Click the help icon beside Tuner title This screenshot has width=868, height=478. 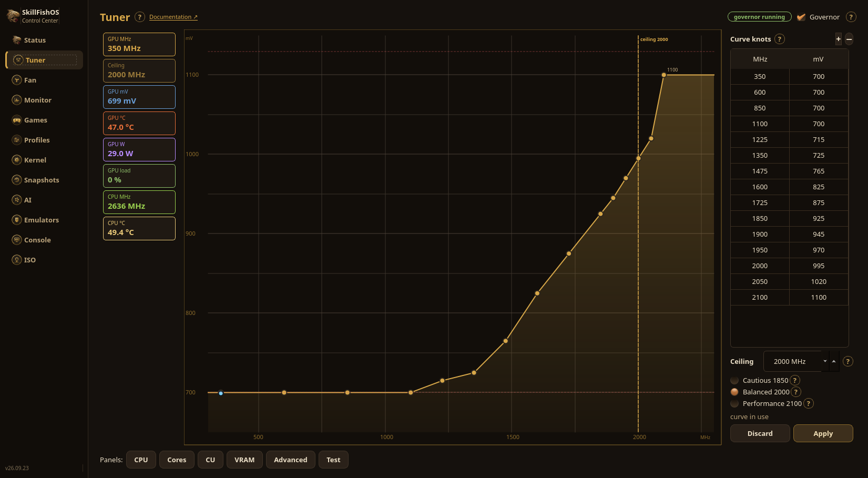(140, 17)
